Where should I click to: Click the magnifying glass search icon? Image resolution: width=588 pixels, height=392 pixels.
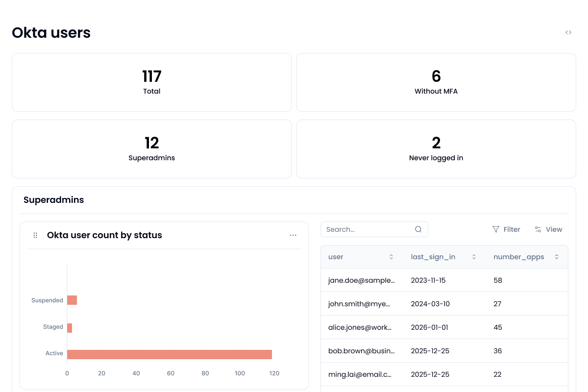pyautogui.click(x=418, y=229)
